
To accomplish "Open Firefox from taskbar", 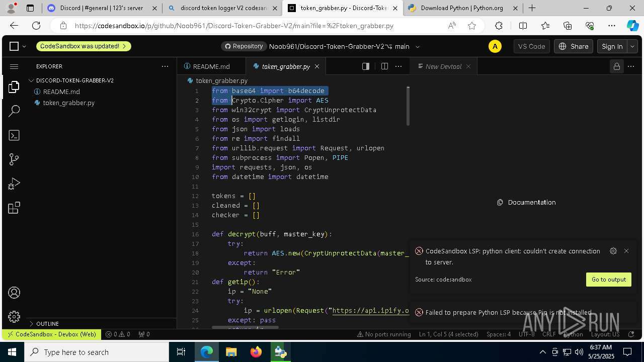I will (256, 352).
